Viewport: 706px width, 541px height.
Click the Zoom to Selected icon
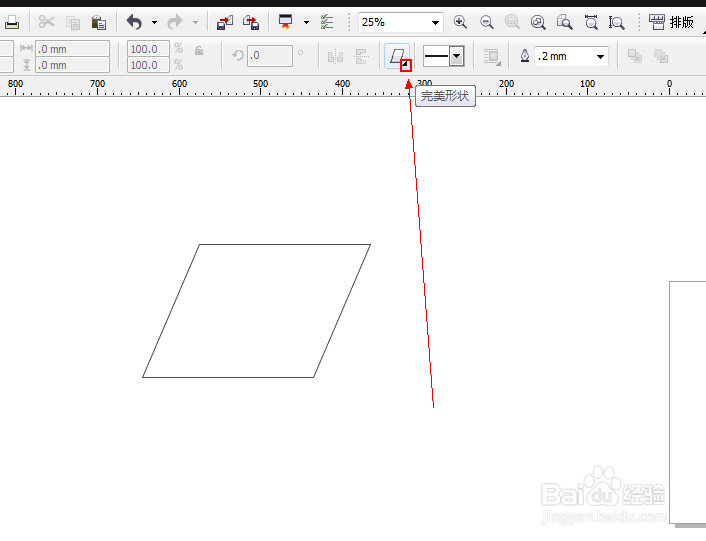pyautogui.click(x=512, y=22)
